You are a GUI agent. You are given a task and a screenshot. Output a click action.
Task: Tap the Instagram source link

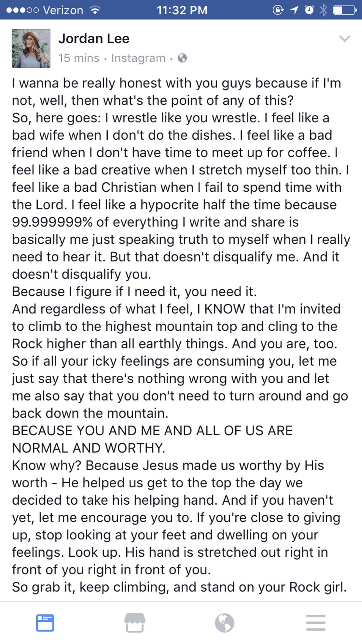pyautogui.click(x=138, y=58)
